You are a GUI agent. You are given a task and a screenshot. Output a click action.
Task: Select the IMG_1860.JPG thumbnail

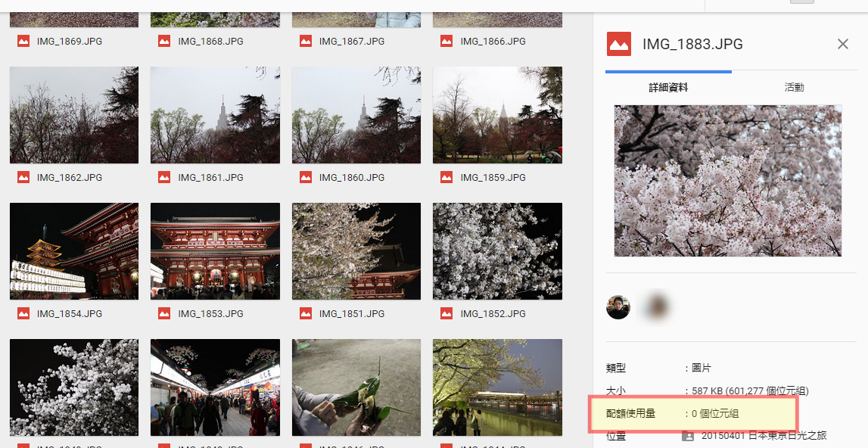(356, 115)
